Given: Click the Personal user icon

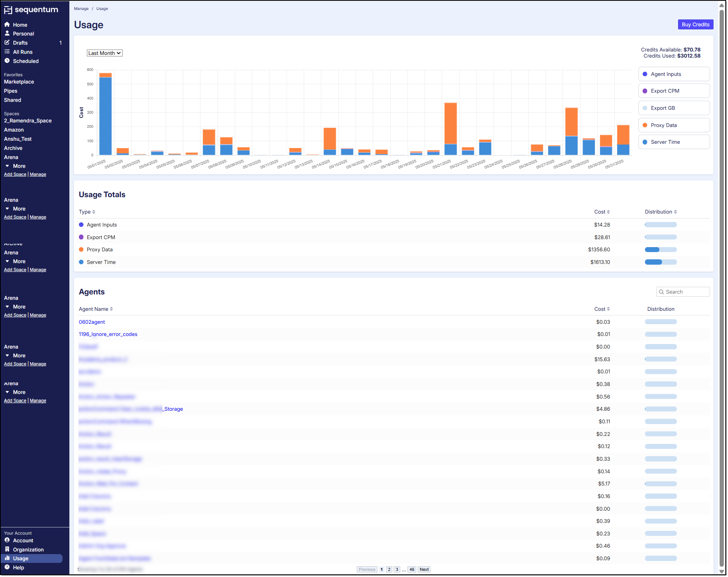Looking at the screenshot, I should [7, 34].
